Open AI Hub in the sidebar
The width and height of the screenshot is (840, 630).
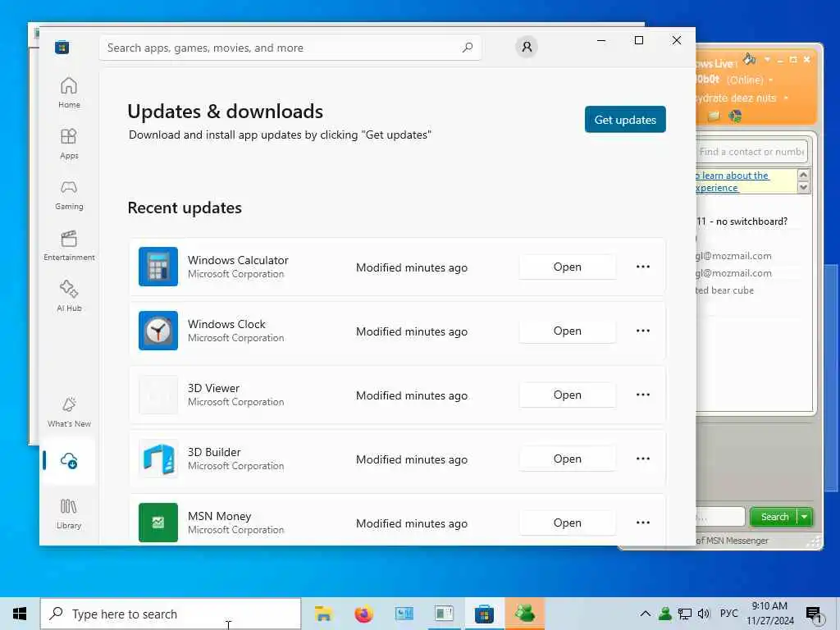[69, 296]
